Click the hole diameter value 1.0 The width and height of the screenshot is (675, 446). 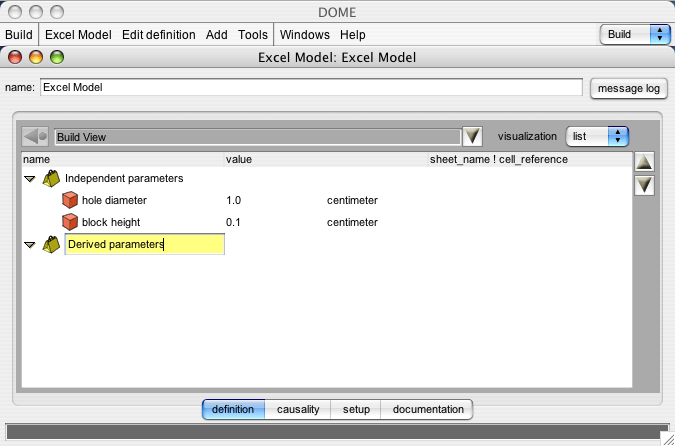[x=233, y=200]
